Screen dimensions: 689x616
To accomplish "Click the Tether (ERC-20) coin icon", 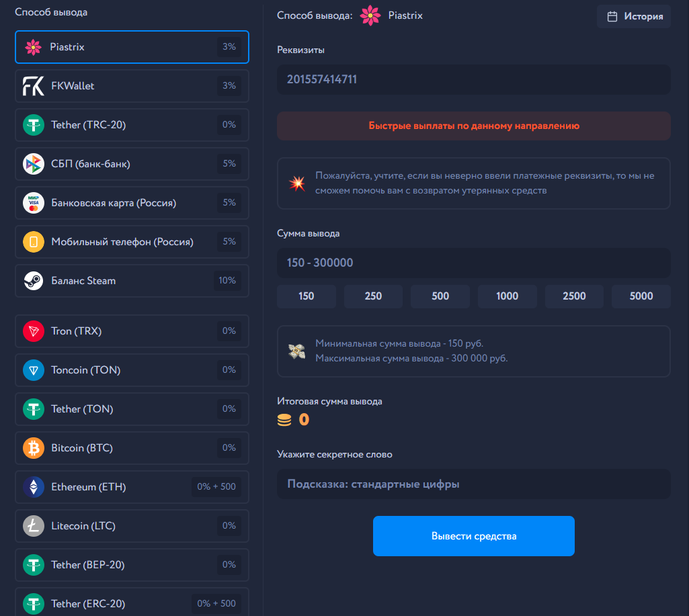I will [34, 604].
